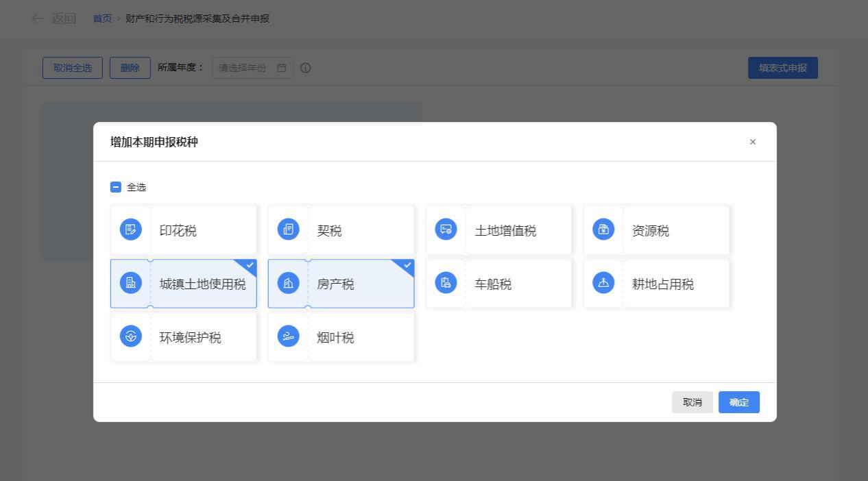
Task: Deselect the 城镇土地使用税 card
Action: point(184,284)
